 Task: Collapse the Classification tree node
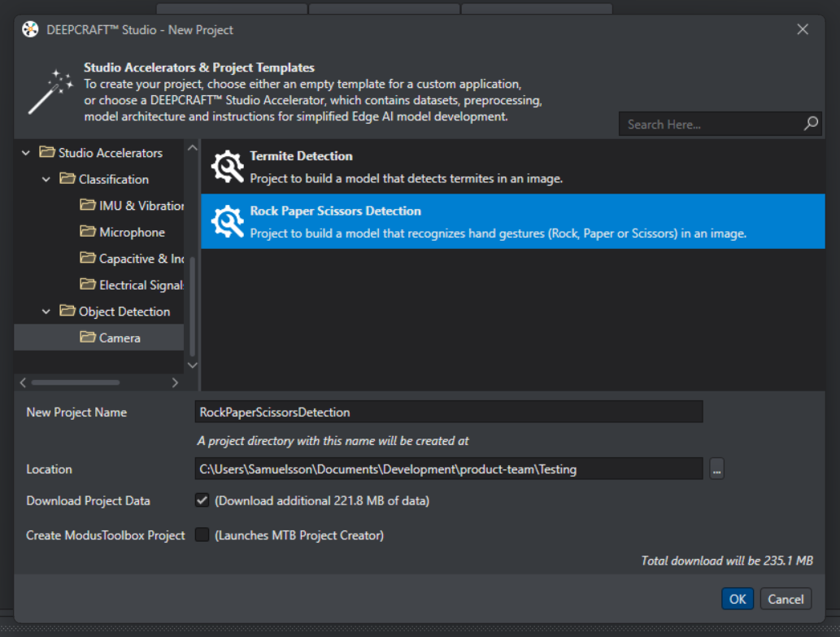pos(46,179)
